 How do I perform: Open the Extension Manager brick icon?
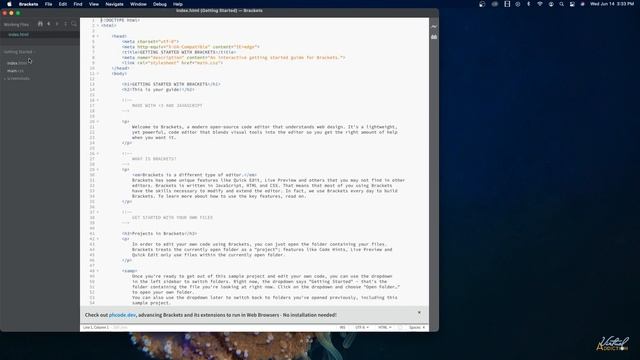434,37
